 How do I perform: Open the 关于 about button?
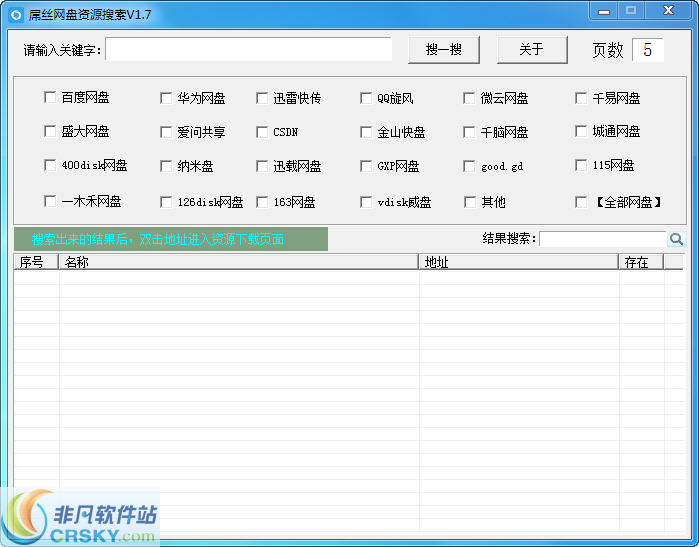532,49
